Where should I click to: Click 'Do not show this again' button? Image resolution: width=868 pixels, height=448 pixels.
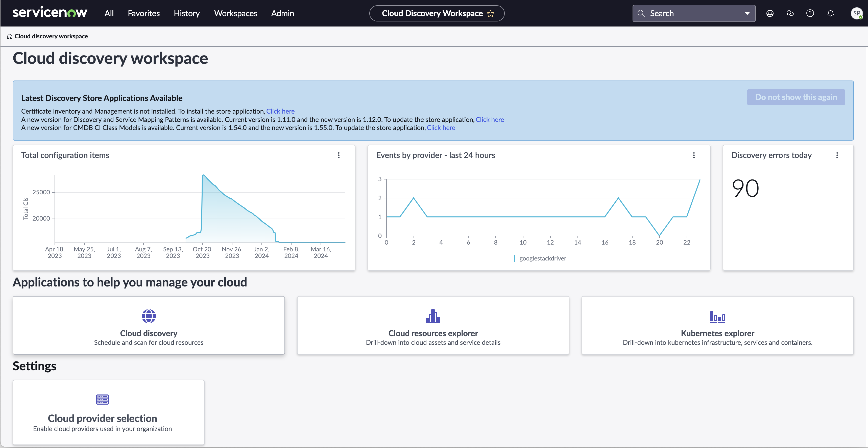pos(796,97)
